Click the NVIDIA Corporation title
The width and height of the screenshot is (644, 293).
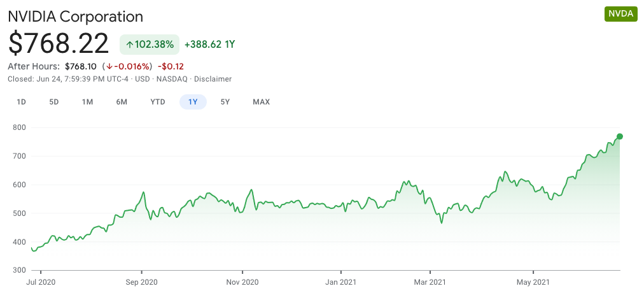76,17
